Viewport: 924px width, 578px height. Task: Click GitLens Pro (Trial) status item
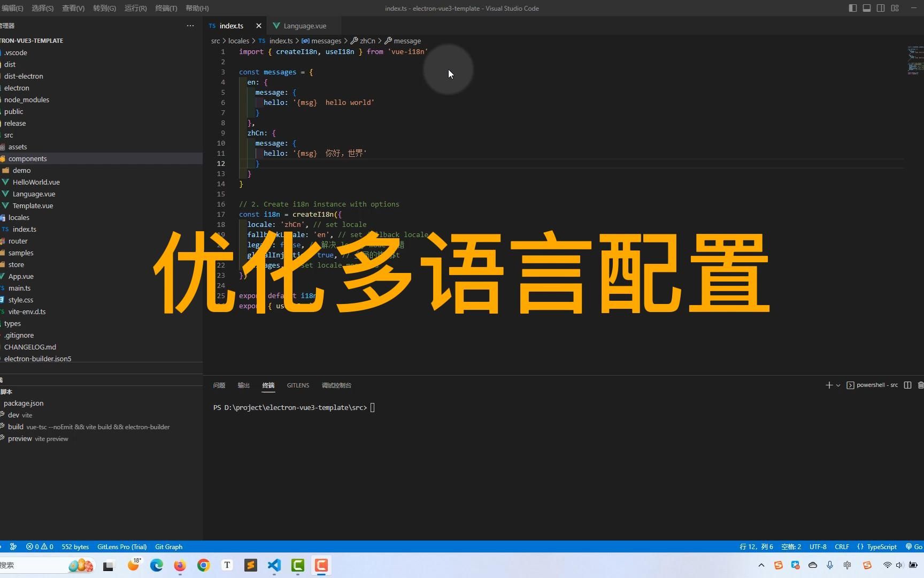coord(122,546)
